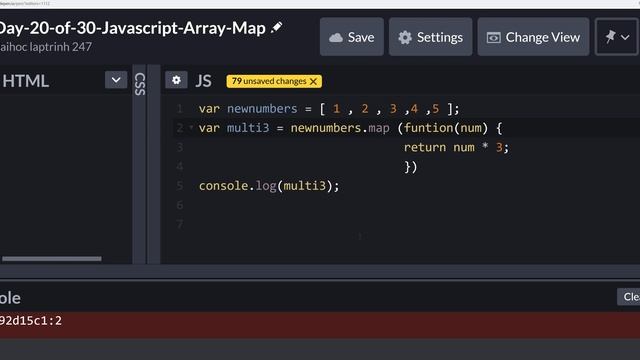This screenshot has width=640, height=360.
Task: Click on 'return num * 3;' line
Action: 456,147
